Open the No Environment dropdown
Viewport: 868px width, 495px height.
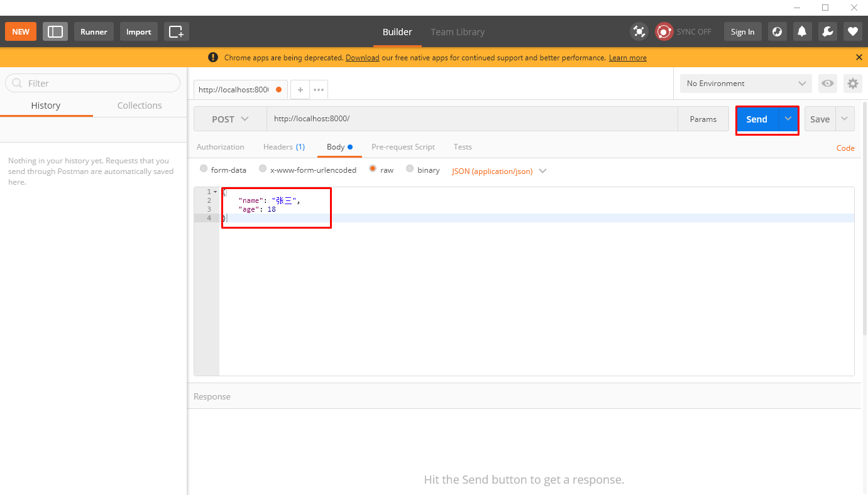pyautogui.click(x=746, y=84)
